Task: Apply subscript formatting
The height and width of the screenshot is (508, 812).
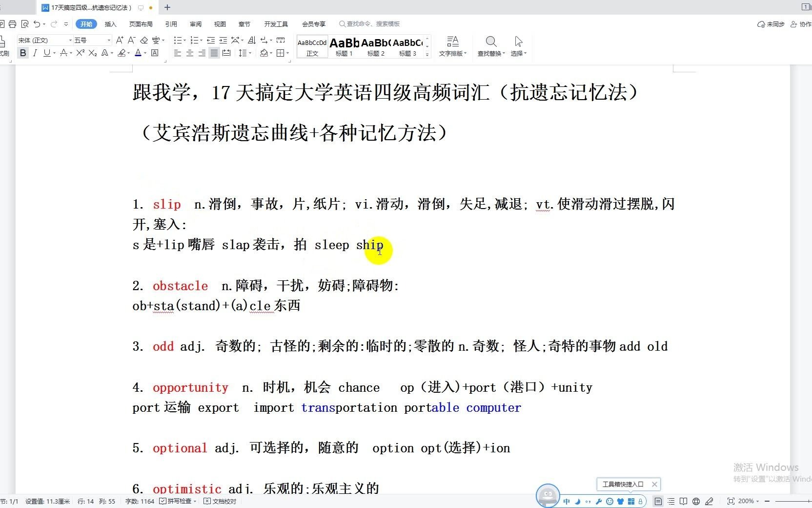Action: click(x=93, y=53)
